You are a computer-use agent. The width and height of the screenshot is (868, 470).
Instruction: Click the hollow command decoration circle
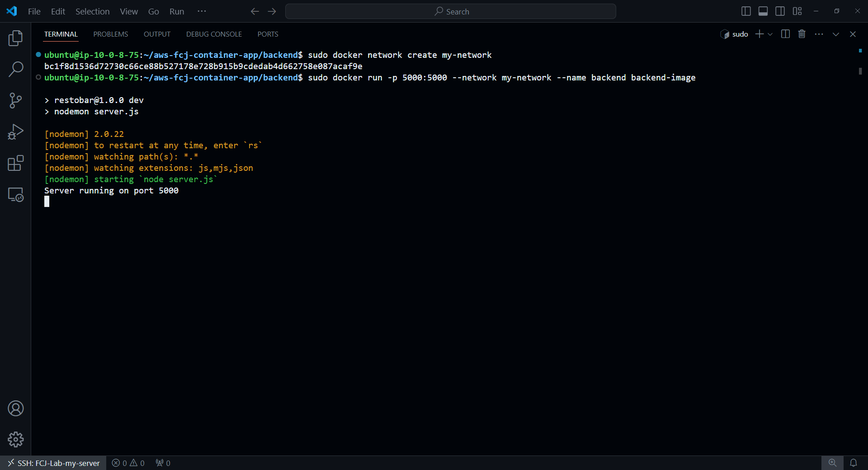pos(38,77)
